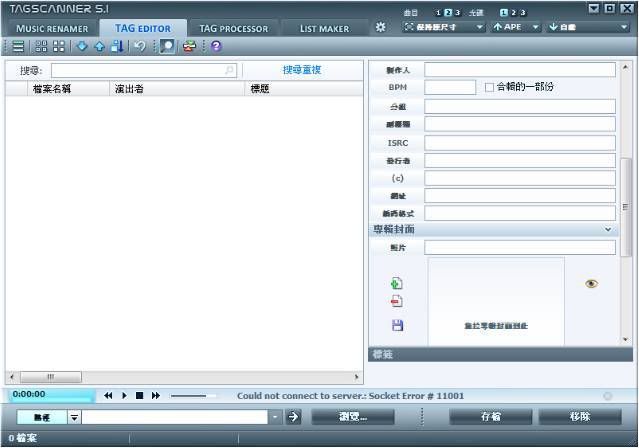This screenshot has height=448, width=639.
Task: Click the magnifier search toolbar icon
Action: click(x=166, y=46)
